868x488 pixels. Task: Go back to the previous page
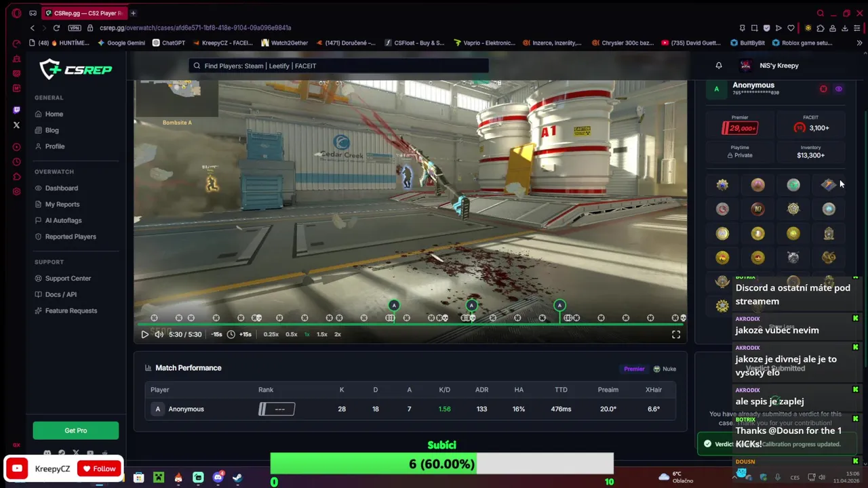[32, 28]
